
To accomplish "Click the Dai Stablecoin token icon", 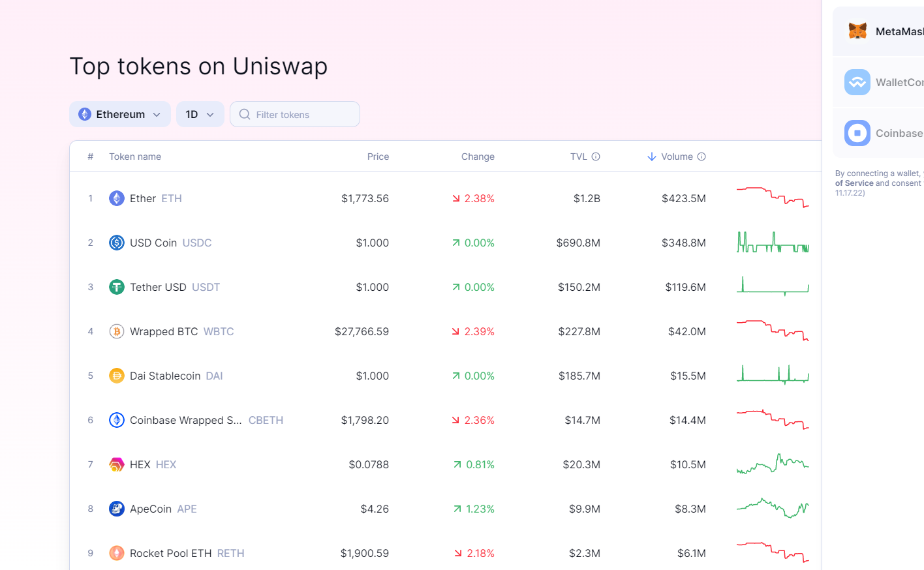I will point(117,376).
